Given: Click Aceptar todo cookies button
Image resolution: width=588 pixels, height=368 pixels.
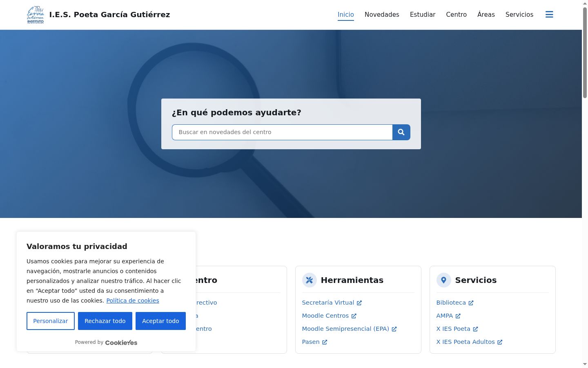Looking at the screenshot, I should pyautogui.click(x=160, y=321).
